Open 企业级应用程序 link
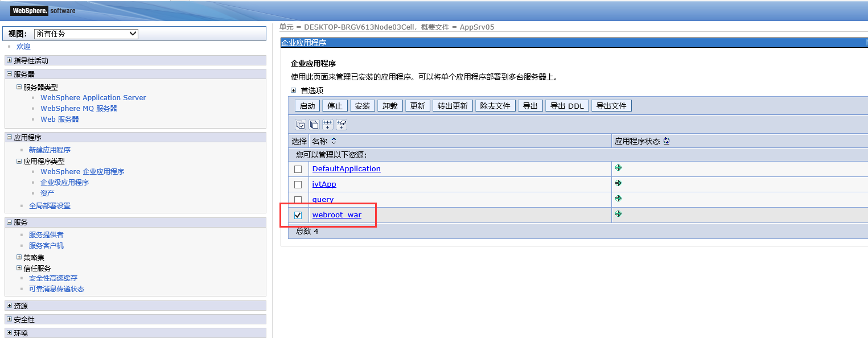Image resolution: width=868 pixels, height=338 pixels. (65, 183)
